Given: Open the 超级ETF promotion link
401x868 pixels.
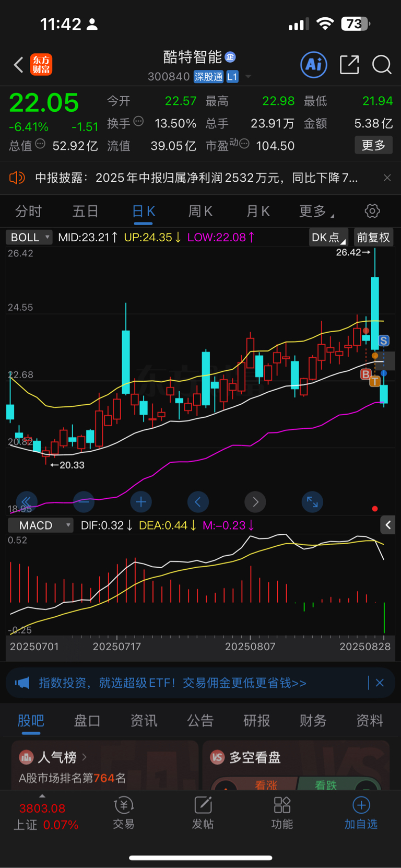Looking at the screenshot, I should [173, 683].
